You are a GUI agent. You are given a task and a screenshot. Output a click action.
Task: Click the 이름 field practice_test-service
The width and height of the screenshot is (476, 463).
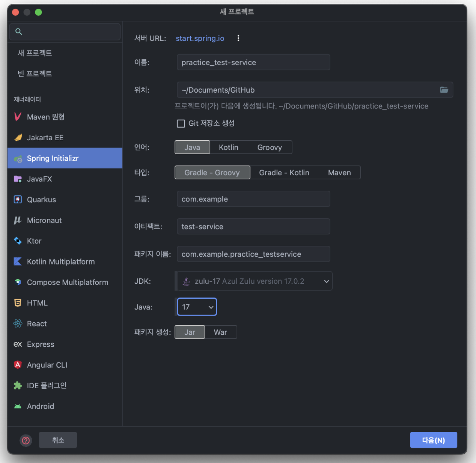[253, 62]
